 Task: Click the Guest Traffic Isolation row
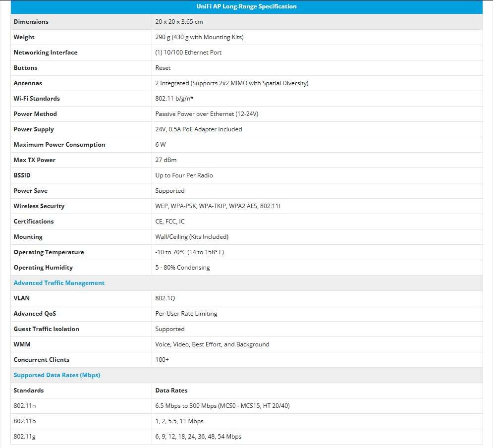click(x=47, y=329)
